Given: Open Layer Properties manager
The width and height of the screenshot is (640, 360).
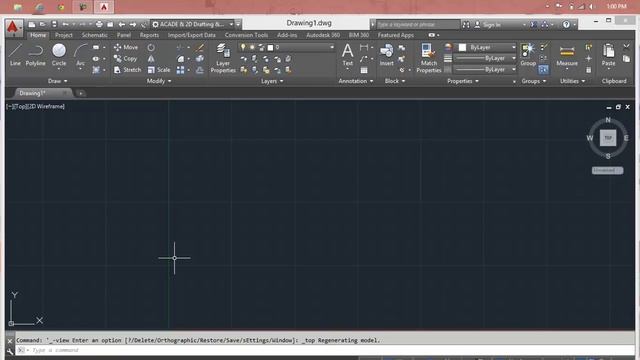Looking at the screenshot, I should coord(223,58).
